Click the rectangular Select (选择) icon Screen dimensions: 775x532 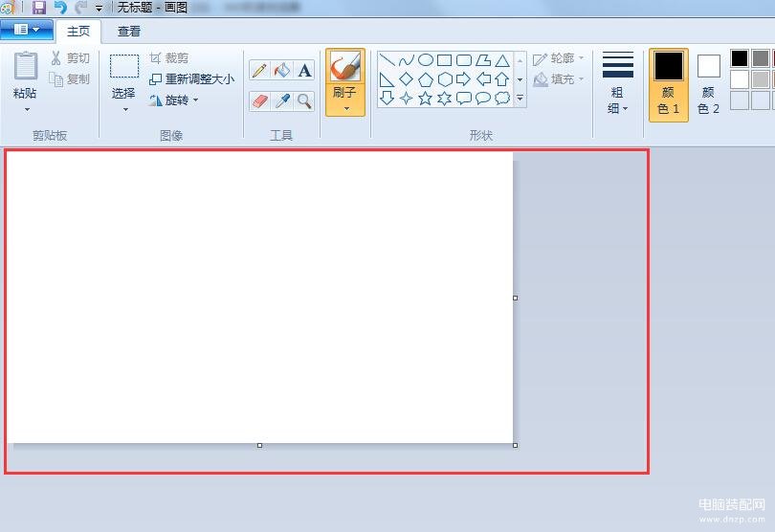[x=124, y=66]
